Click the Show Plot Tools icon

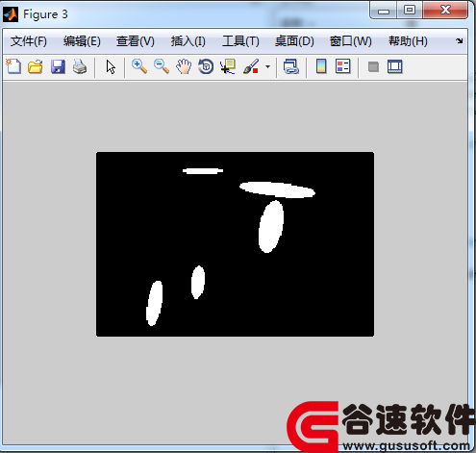(395, 66)
